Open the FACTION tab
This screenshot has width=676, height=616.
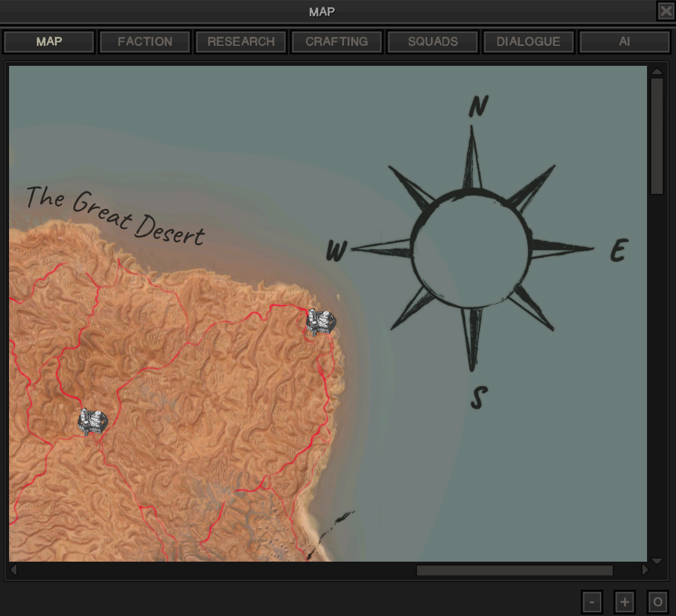coord(145,42)
